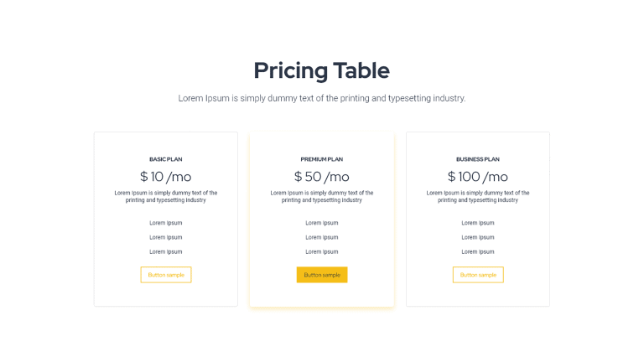Click the middle feature in Premium Plan

point(322,237)
